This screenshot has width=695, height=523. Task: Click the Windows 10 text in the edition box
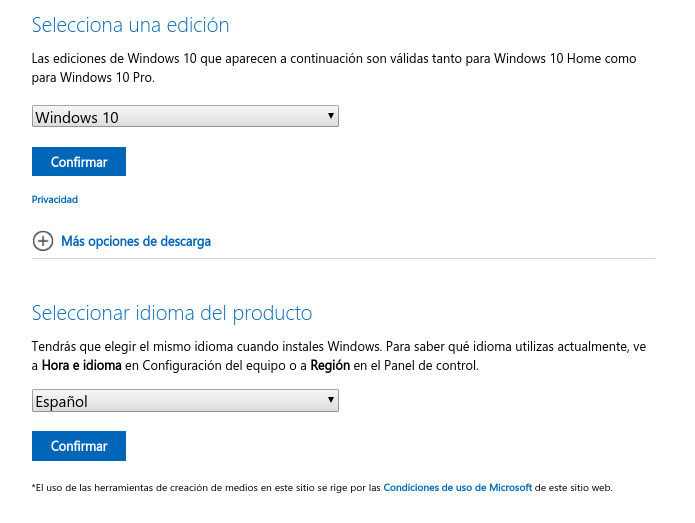click(77, 117)
